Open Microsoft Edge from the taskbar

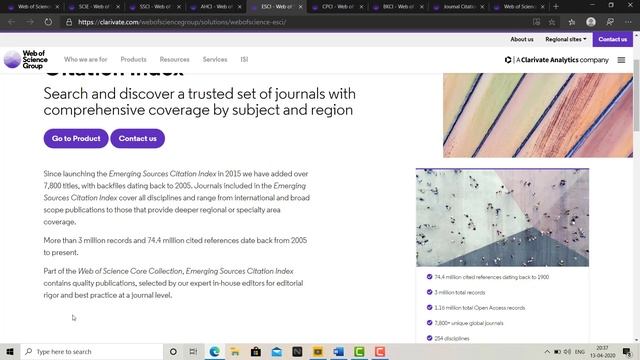[x=214, y=351]
